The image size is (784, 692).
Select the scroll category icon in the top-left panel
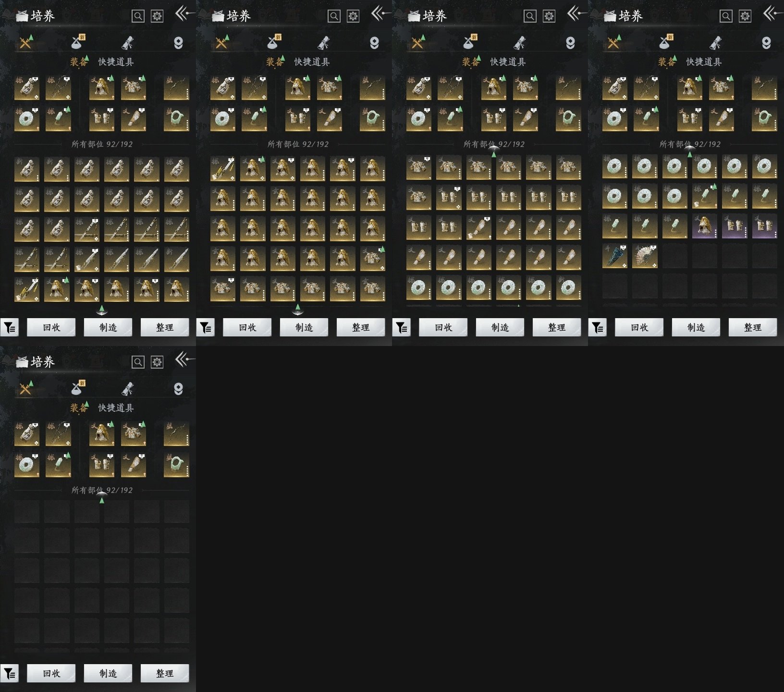click(x=128, y=43)
